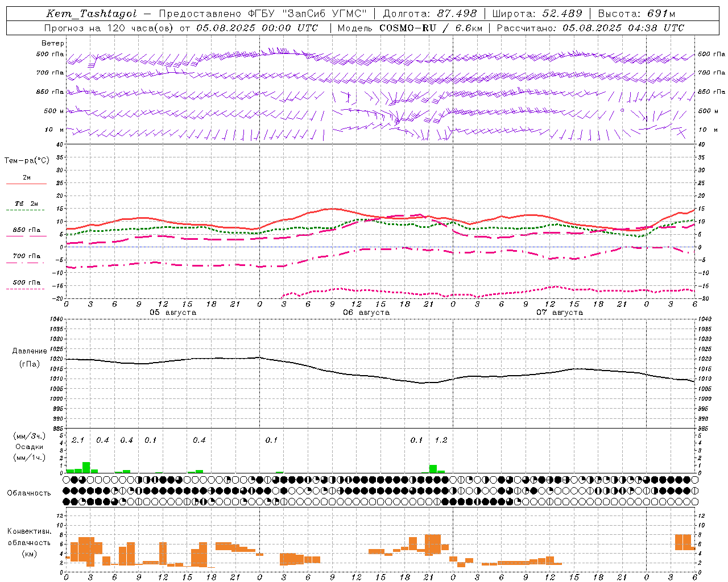
Task: Click the "05 августа" date label
Action: pos(173,313)
